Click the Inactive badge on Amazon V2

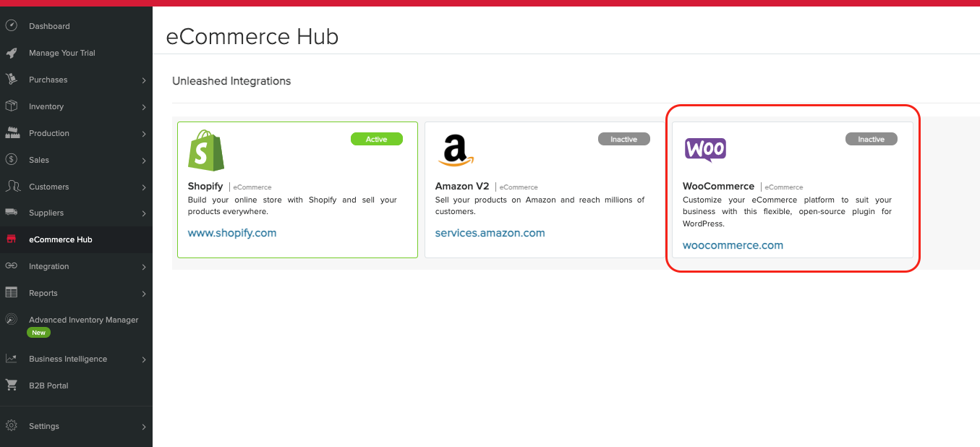(623, 139)
